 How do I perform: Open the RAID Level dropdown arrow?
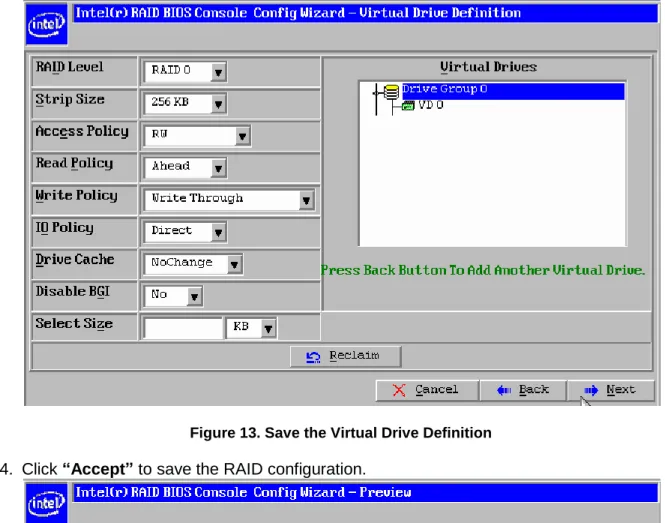tap(218, 72)
